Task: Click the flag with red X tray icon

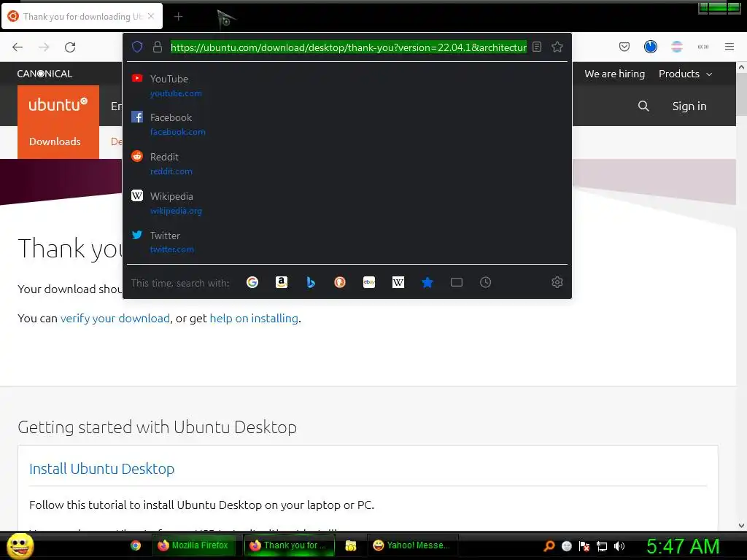Action: 584,546
